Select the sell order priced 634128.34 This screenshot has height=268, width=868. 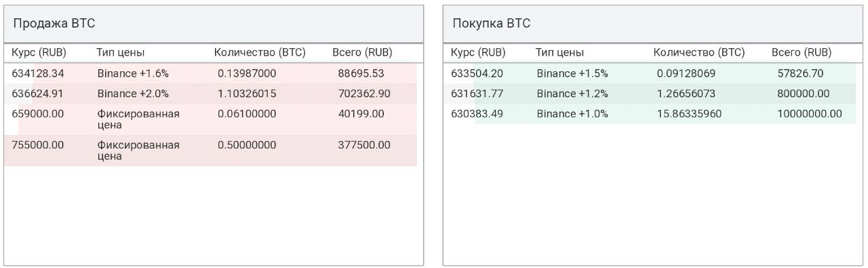(x=210, y=73)
